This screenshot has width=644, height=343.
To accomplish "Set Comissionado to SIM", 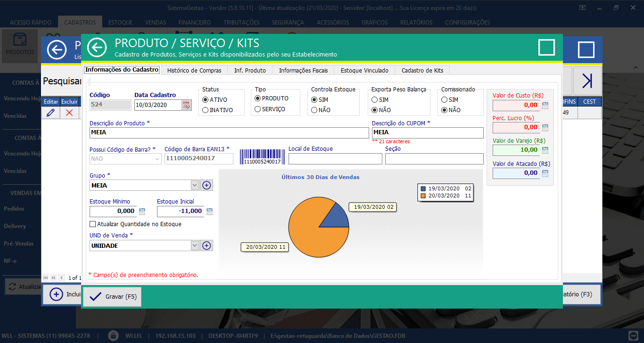I will [x=444, y=100].
